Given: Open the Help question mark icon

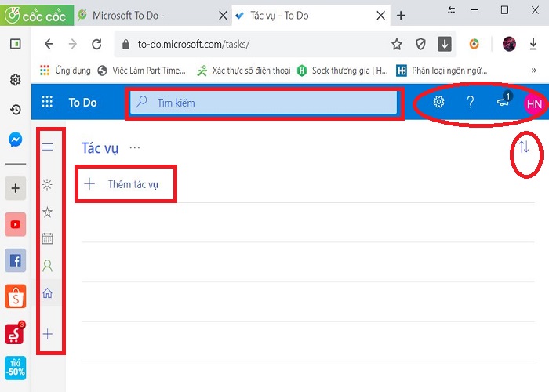Looking at the screenshot, I should click(471, 102).
